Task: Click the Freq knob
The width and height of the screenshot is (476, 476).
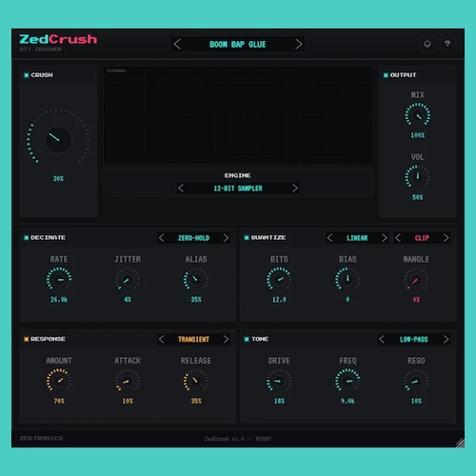Action: coord(347,381)
